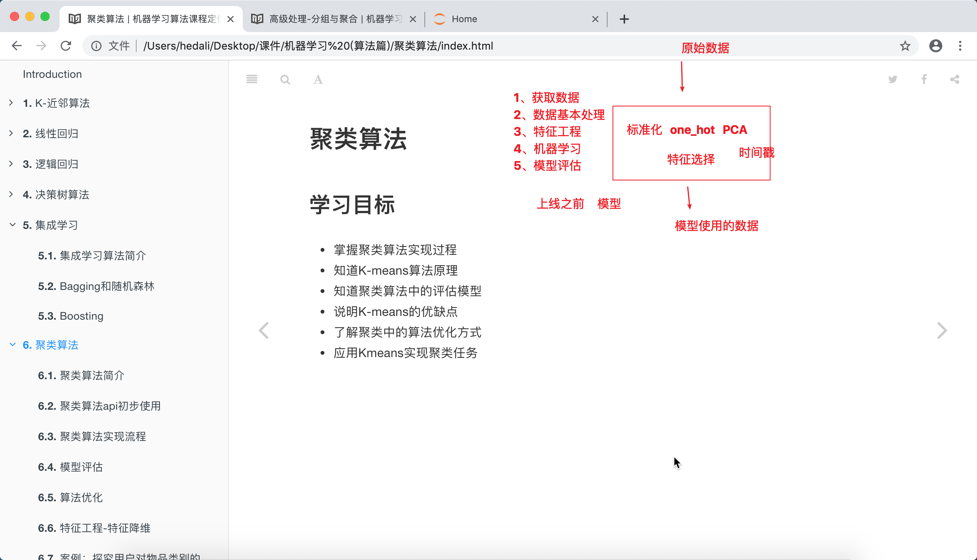
Task: Open chapter 6. 聚类算法
Action: [50, 345]
